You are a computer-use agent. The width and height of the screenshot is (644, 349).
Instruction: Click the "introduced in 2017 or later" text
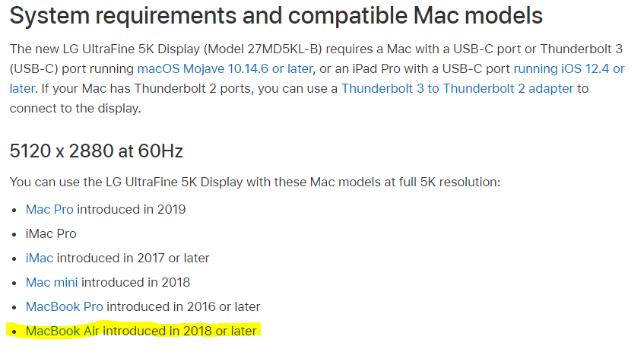(133, 258)
